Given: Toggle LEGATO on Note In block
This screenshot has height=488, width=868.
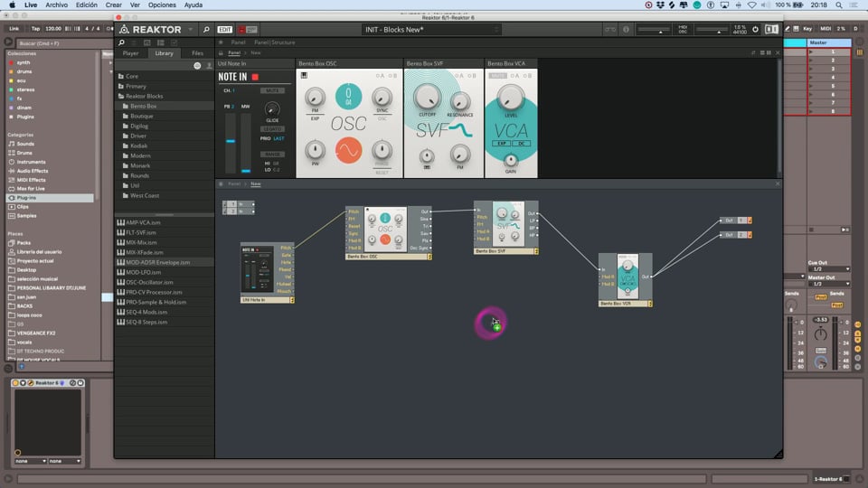Looking at the screenshot, I should click(x=272, y=129).
